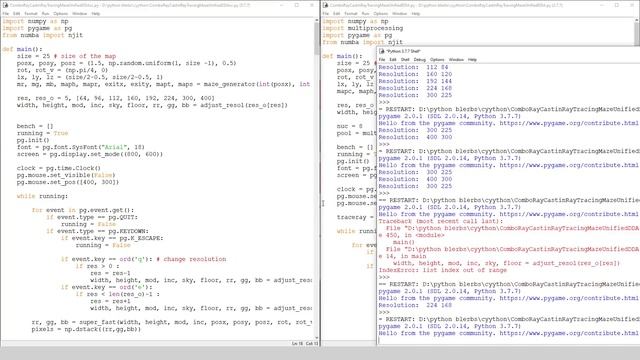Click 'main()' line in shell traceback
The width and height of the screenshot is (640, 360).
403,242
